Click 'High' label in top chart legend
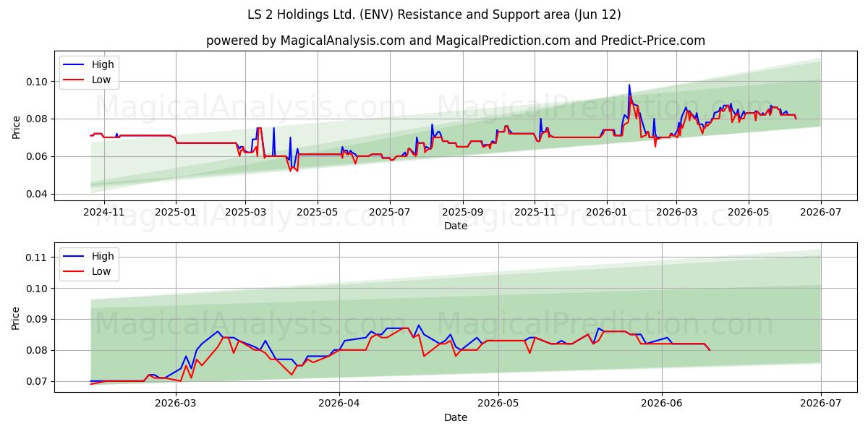The height and width of the screenshot is (434, 868). click(103, 64)
